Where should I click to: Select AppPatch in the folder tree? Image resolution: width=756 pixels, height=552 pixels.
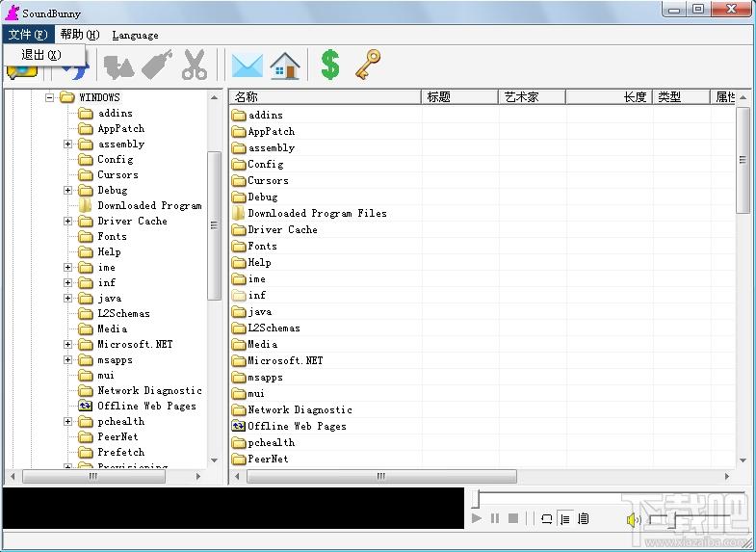[x=121, y=129]
